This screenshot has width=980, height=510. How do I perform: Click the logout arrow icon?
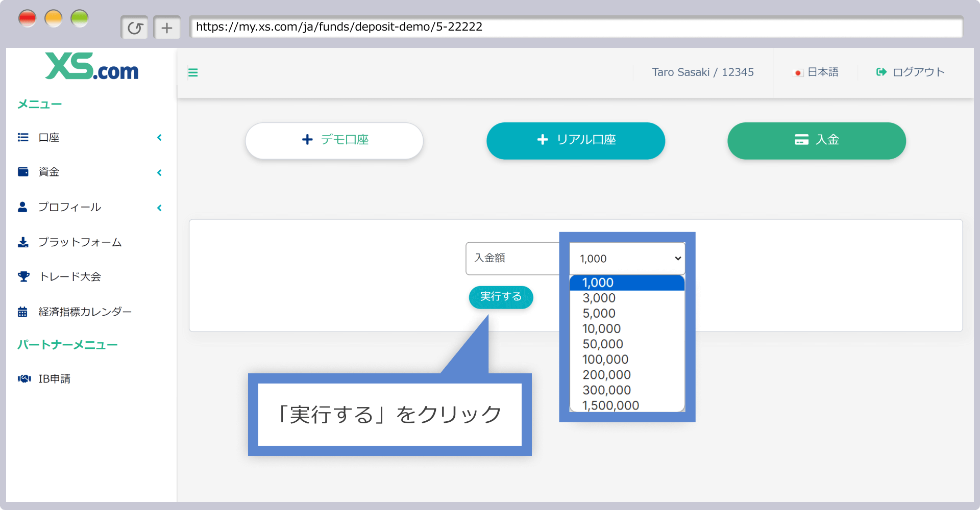(881, 72)
